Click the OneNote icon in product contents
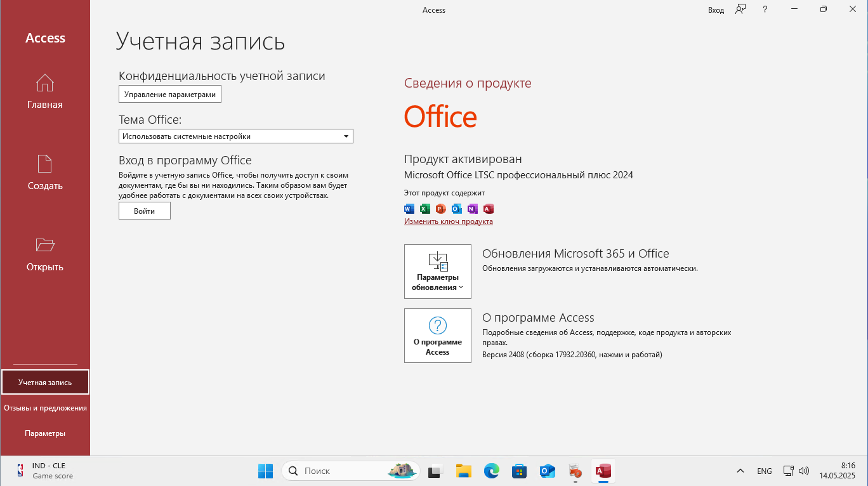 472,209
